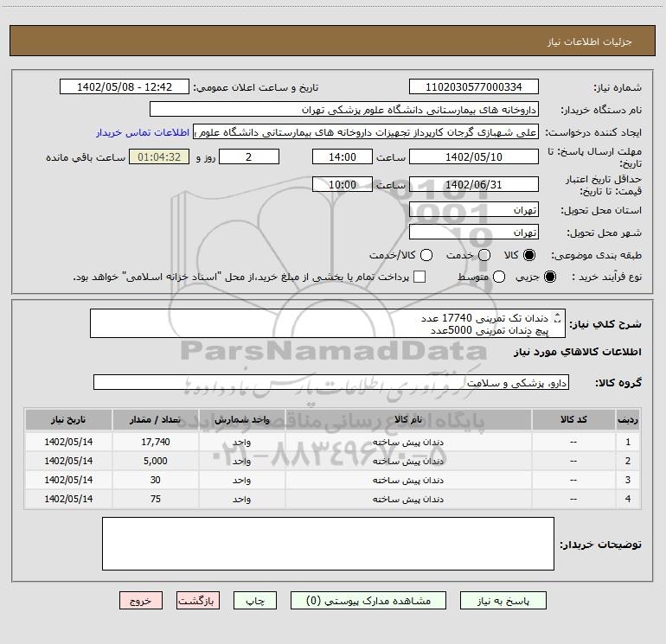Click the شماره نیاز field 1102030577000334
The width and height of the screenshot is (666, 644).
point(474,87)
